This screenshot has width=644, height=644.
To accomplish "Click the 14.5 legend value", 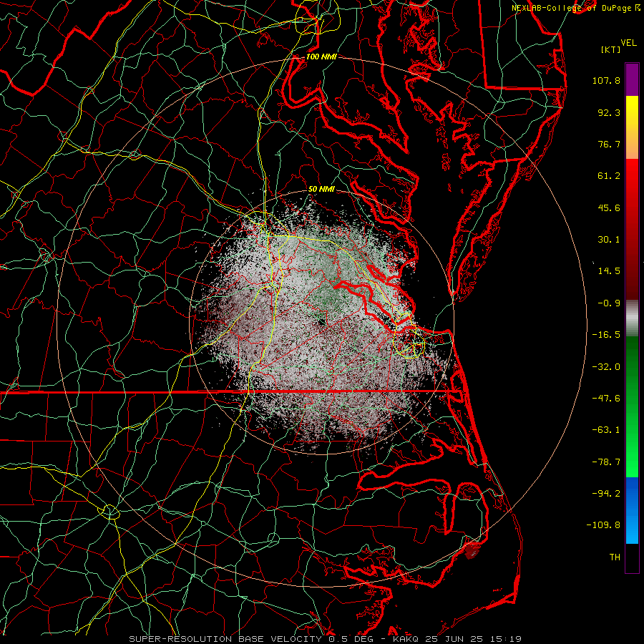I will tap(609, 271).
